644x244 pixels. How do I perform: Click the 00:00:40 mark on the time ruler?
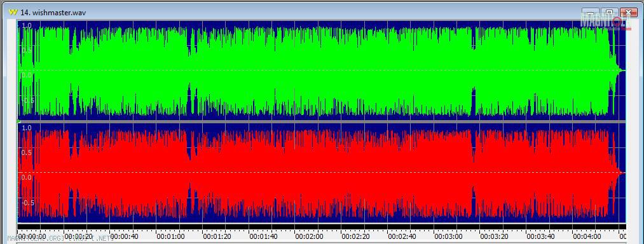coord(125,236)
